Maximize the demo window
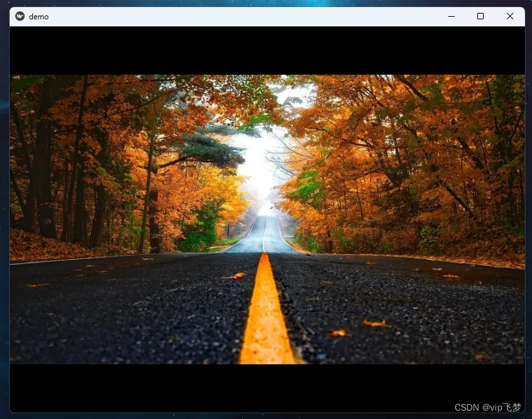This screenshot has width=532, height=419. tap(480, 16)
